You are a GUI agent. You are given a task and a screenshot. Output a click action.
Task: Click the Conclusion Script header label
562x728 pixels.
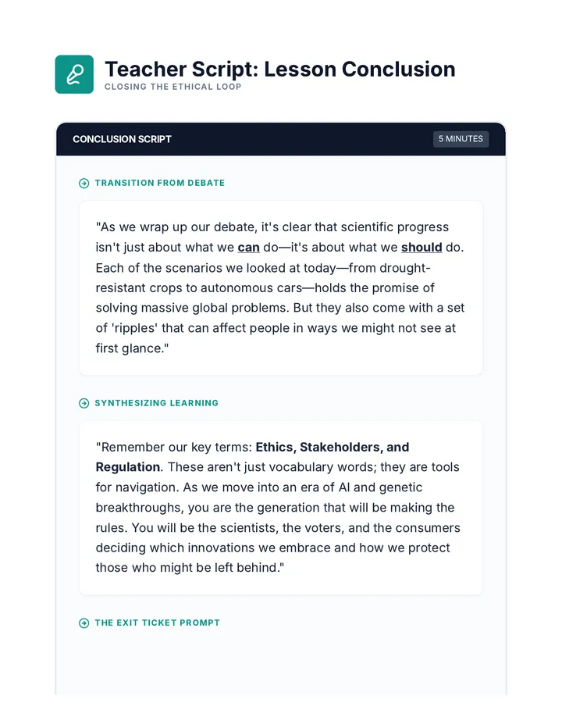pyautogui.click(x=122, y=139)
